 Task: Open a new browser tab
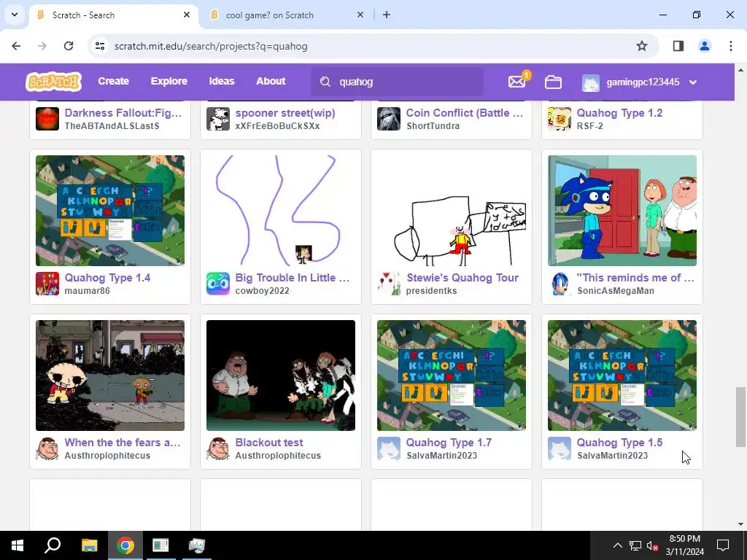point(387,15)
